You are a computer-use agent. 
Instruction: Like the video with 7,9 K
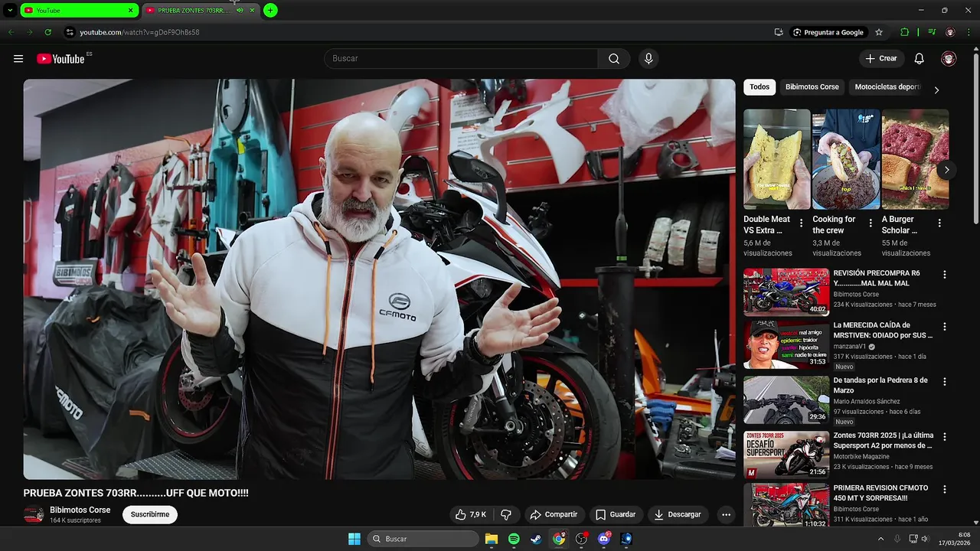coord(471,515)
